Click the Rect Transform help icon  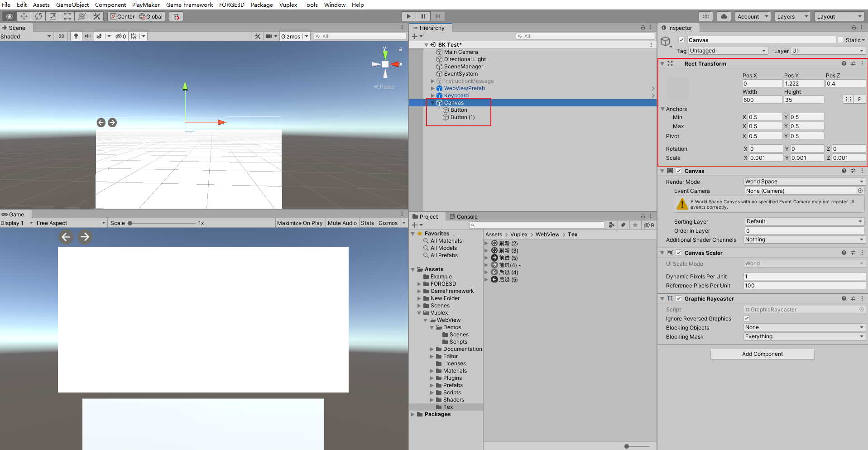click(x=844, y=63)
